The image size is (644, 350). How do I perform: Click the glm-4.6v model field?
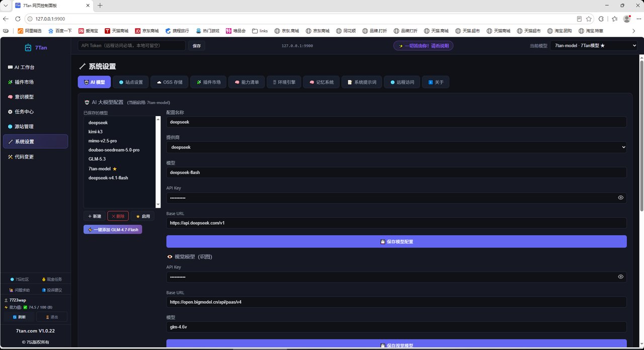tap(396, 327)
